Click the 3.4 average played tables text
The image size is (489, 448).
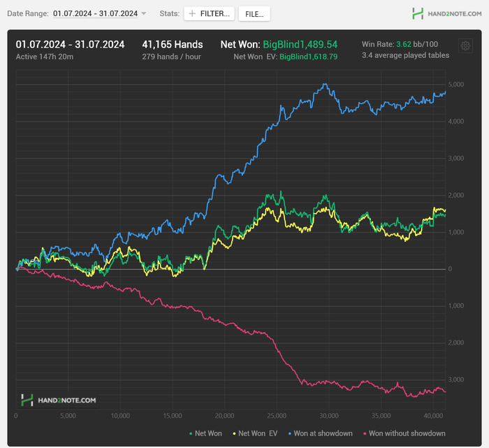pos(405,55)
